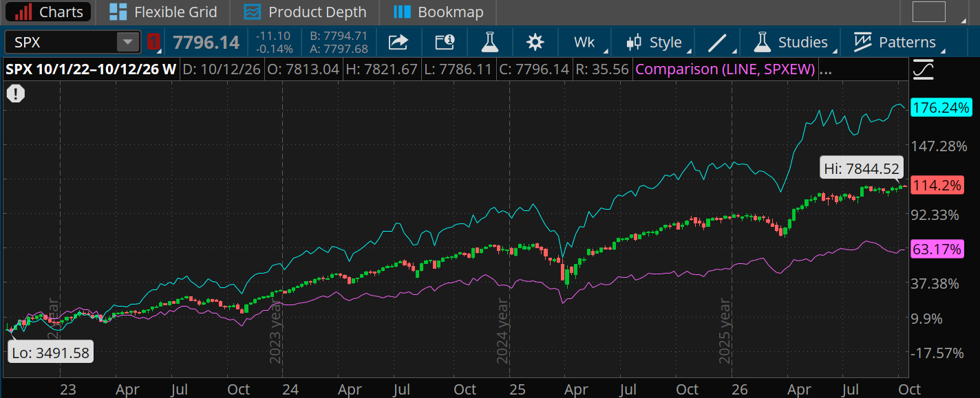Viewport: 980px width, 398px height.
Task: Open the drawing tools line dropdown
Action: click(719, 43)
